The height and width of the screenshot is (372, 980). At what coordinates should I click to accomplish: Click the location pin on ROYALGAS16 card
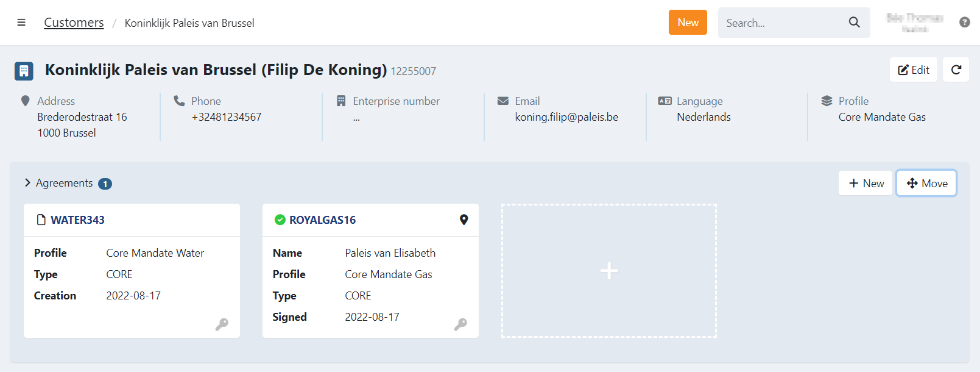click(x=464, y=220)
